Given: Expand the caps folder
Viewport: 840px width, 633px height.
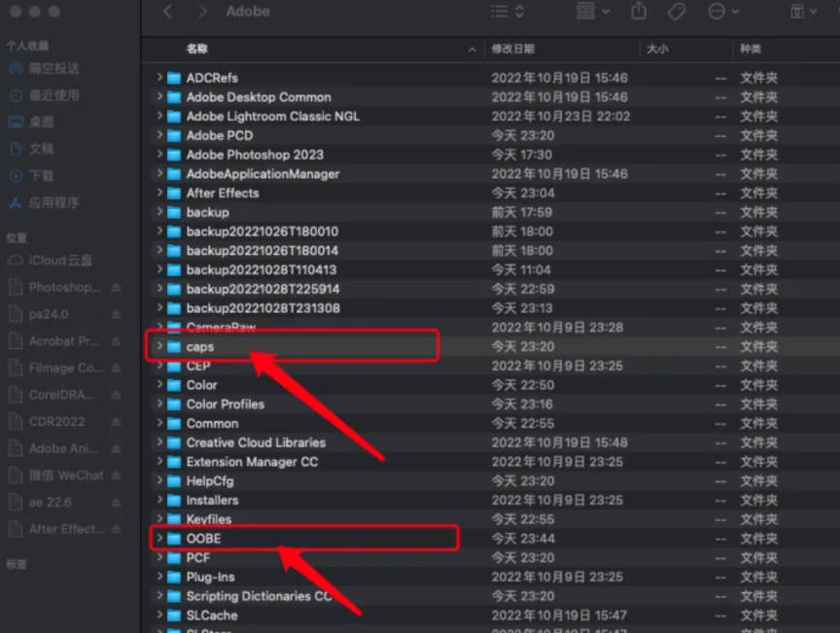Looking at the screenshot, I should 159,346.
